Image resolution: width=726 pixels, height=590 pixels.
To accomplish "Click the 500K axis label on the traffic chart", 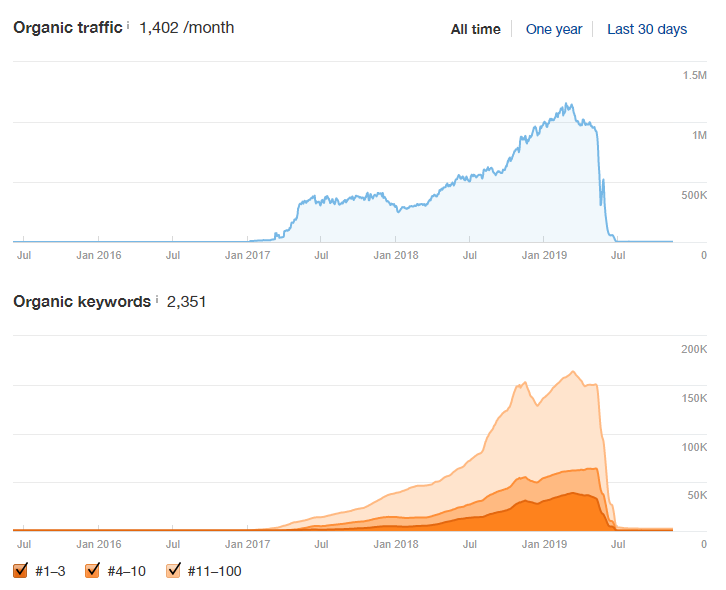I will (x=694, y=195).
